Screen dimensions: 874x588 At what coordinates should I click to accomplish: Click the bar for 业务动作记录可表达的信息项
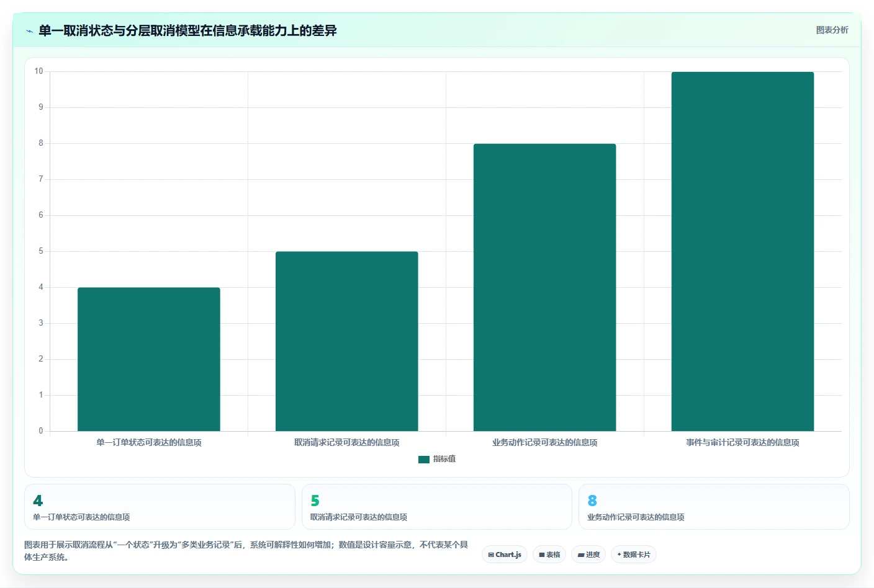(545, 287)
